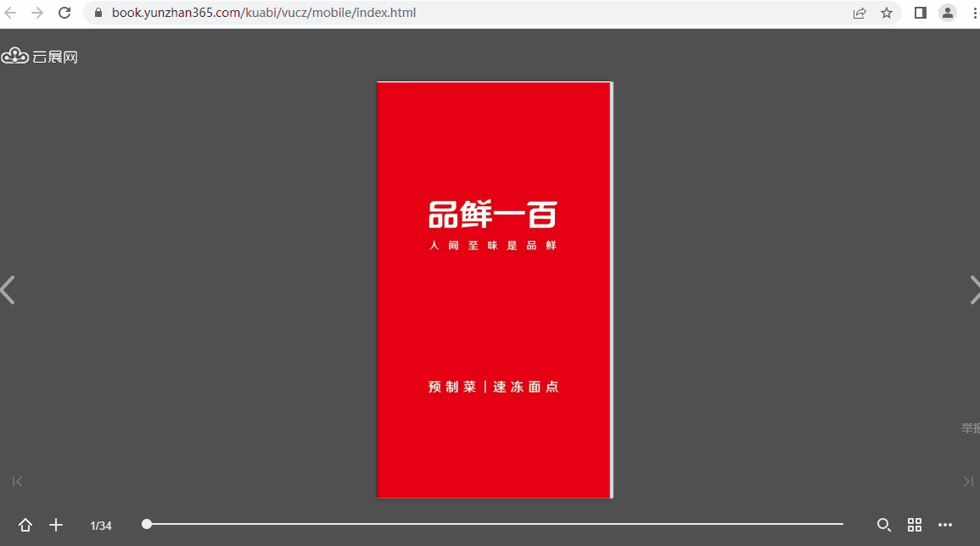Flip to the previous page with left chevron
The image size is (980, 546).
coord(8,290)
